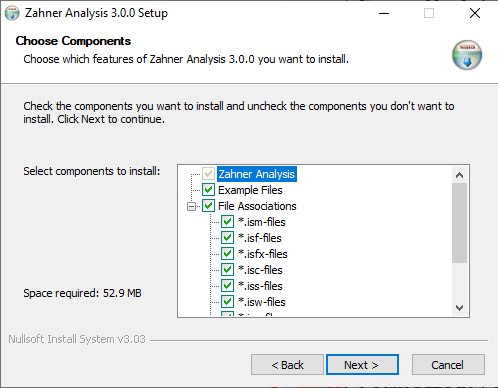
Task: Go to the next setup step
Action: click(x=362, y=365)
